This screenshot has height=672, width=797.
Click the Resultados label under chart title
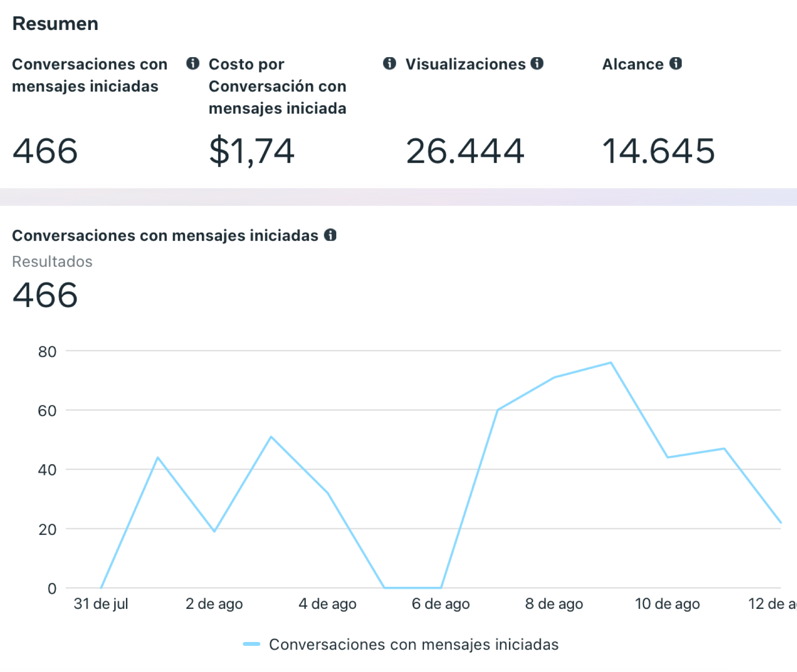pos(52,262)
